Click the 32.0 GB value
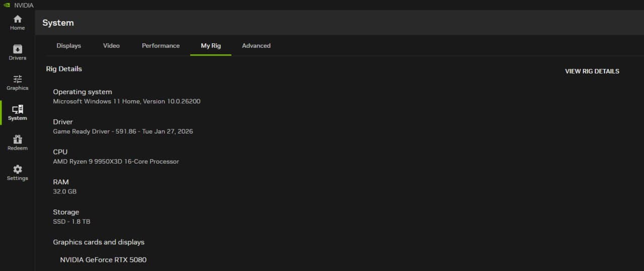Viewport: 644px width, 271px height. (x=64, y=191)
